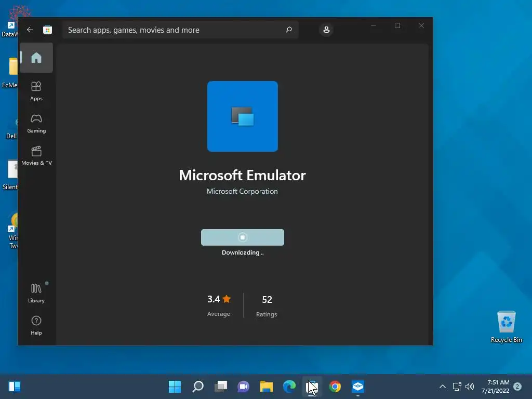
Task: Click the search box for apps and games
Action: pos(180,30)
